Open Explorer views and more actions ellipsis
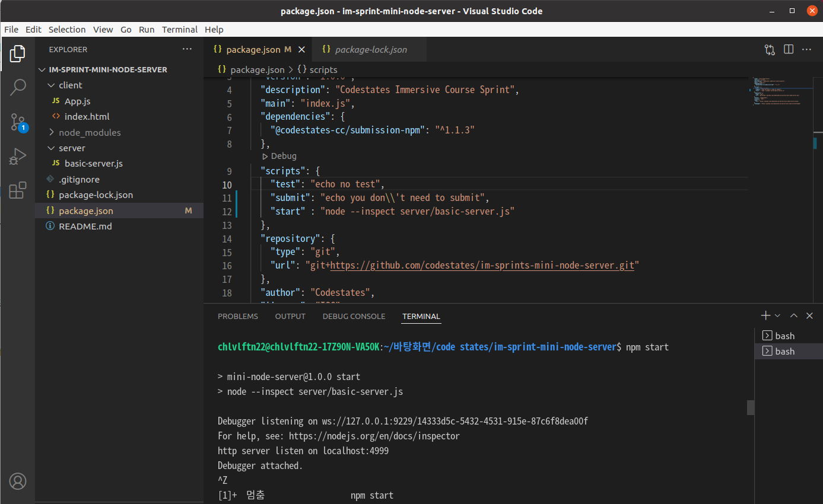This screenshot has height=504, width=823. tap(188, 49)
